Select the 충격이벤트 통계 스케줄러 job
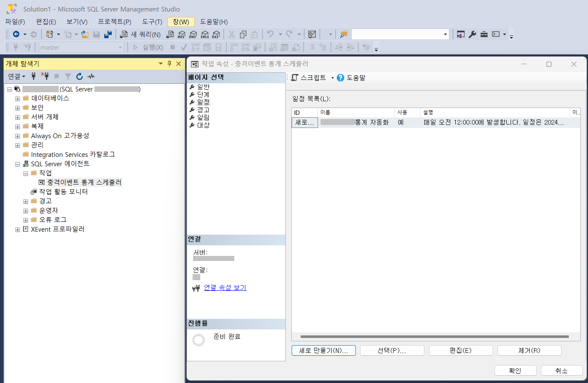This screenshot has height=383, width=588. [x=84, y=182]
